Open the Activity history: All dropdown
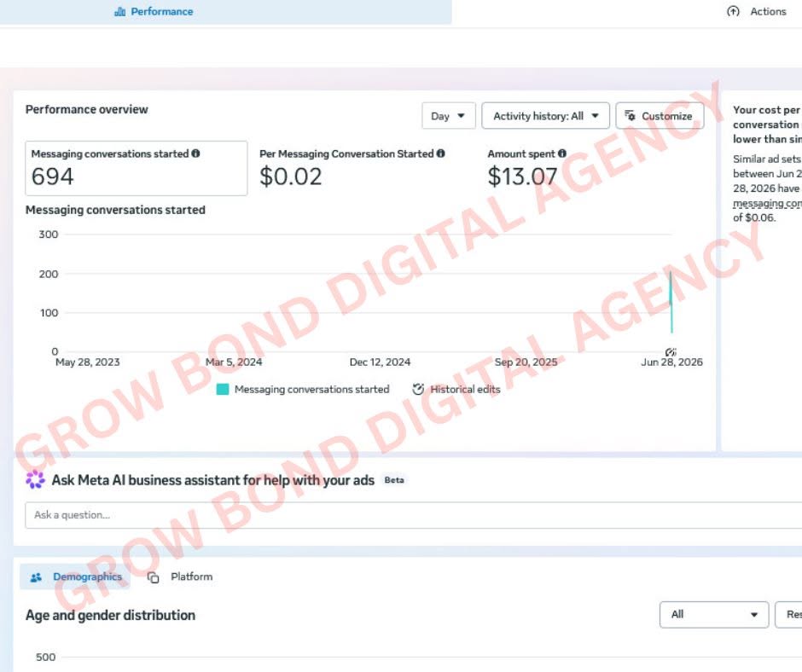 [x=546, y=116]
